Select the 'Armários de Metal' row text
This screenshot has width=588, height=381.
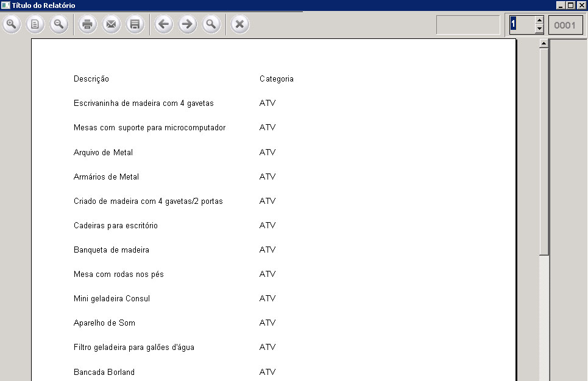[x=106, y=177]
